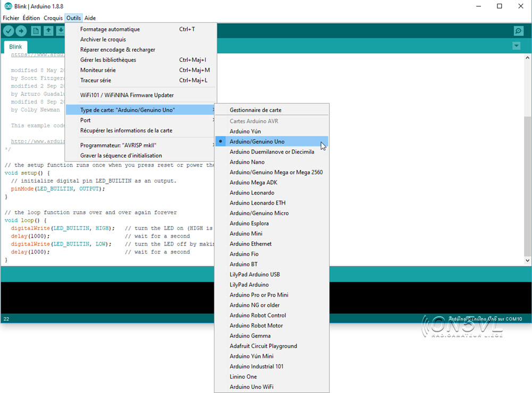Expand the Type de carte submenu
The image size is (532, 393).
point(141,110)
